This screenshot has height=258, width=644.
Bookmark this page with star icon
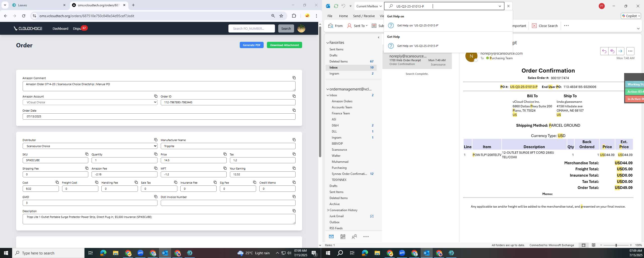pos(281,16)
